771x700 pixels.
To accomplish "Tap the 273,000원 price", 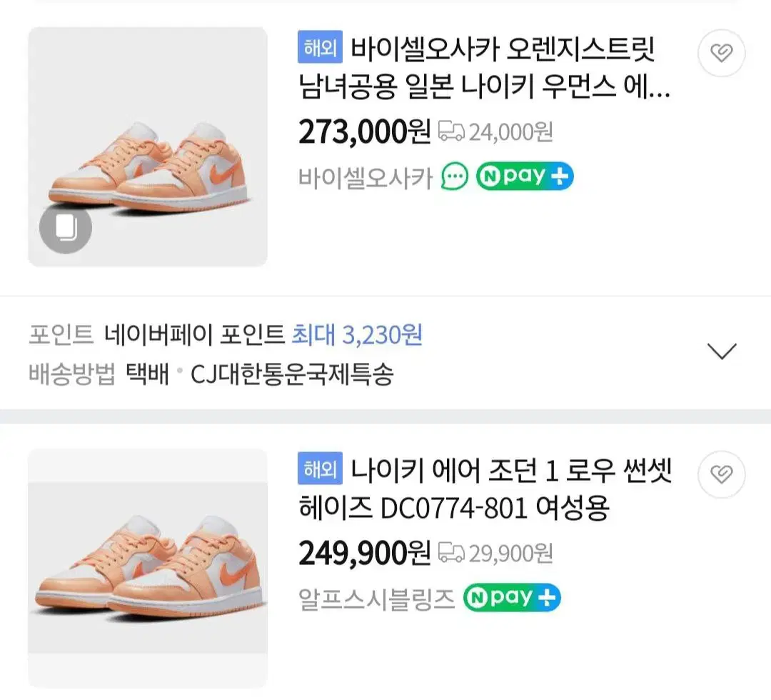I will [364, 131].
